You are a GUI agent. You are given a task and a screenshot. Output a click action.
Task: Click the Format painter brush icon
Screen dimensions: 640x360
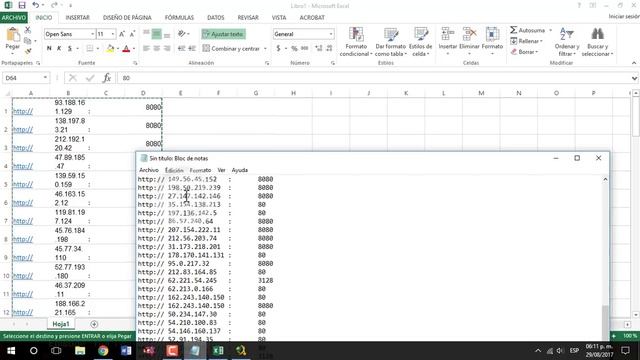pyautogui.click(x=28, y=51)
